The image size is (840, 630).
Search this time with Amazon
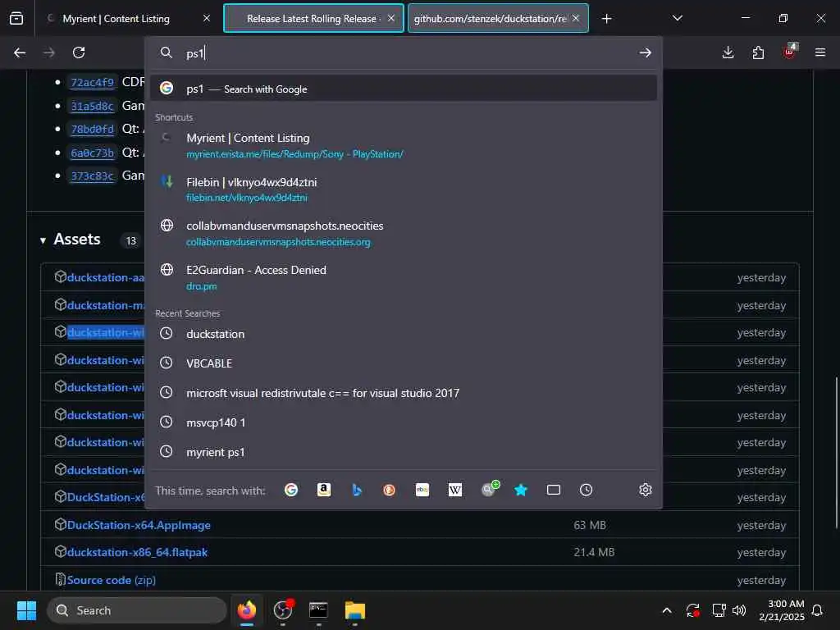[x=323, y=490]
